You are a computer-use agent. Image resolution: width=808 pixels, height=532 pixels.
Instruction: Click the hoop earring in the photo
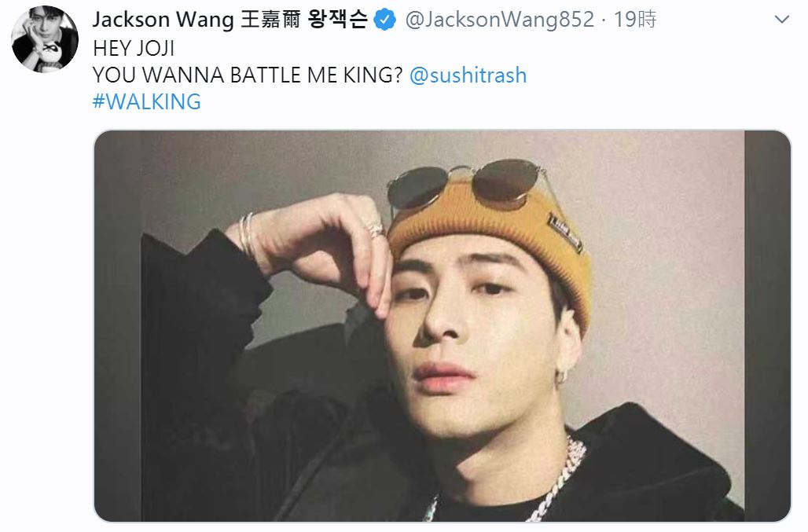tap(560, 376)
